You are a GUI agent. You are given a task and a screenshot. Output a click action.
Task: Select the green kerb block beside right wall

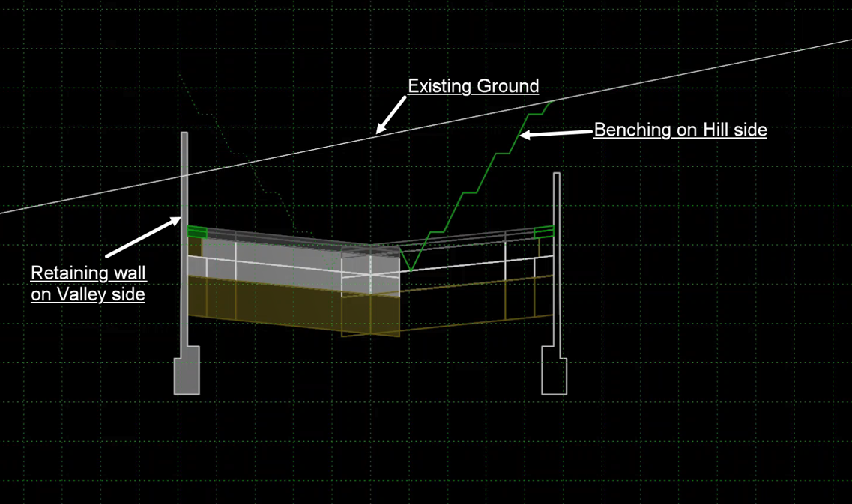544,232
